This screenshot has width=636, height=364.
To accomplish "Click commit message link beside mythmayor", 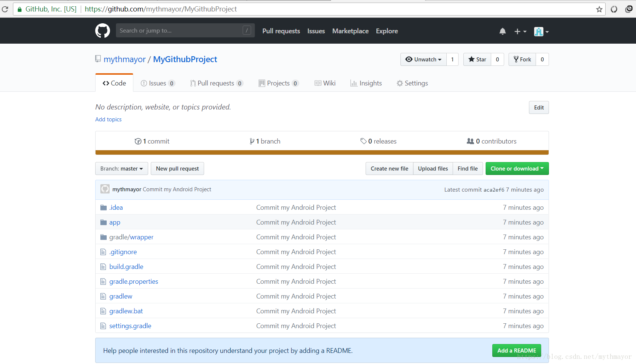I will 177,189.
